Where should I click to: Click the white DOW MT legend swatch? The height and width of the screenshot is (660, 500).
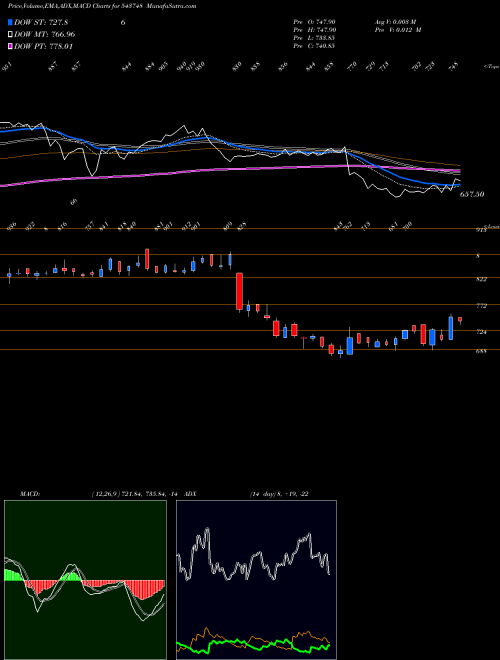(11, 34)
